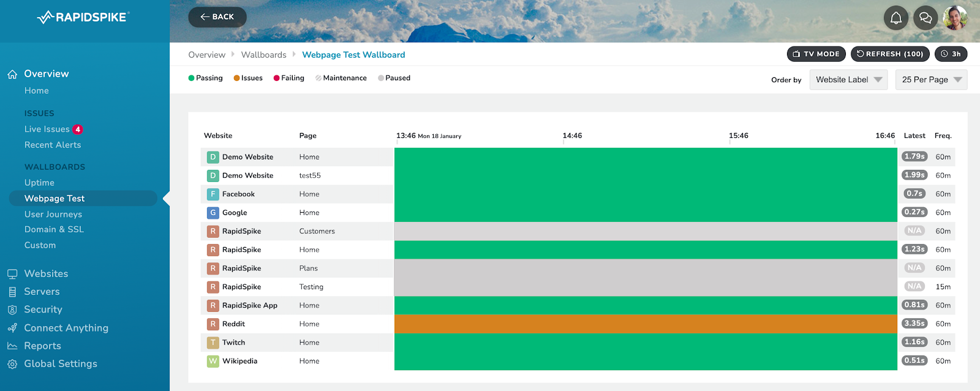The height and width of the screenshot is (391, 980).
Task: Open the Domain & SSL wallboard
Action: [x=54, y=229]
